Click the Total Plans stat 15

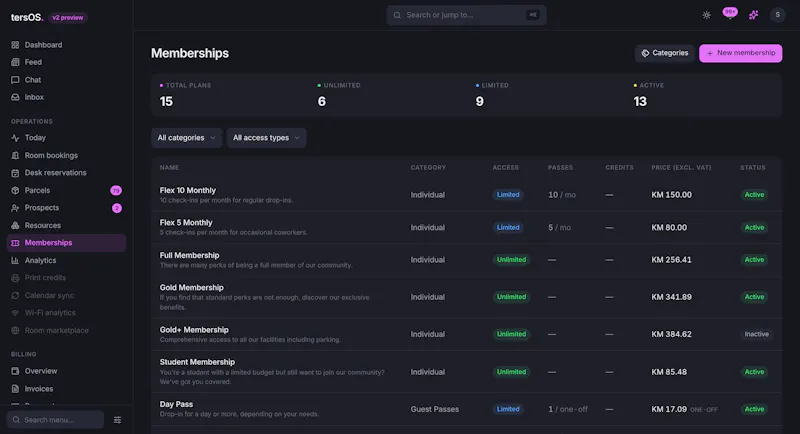[x=166, y=101]
